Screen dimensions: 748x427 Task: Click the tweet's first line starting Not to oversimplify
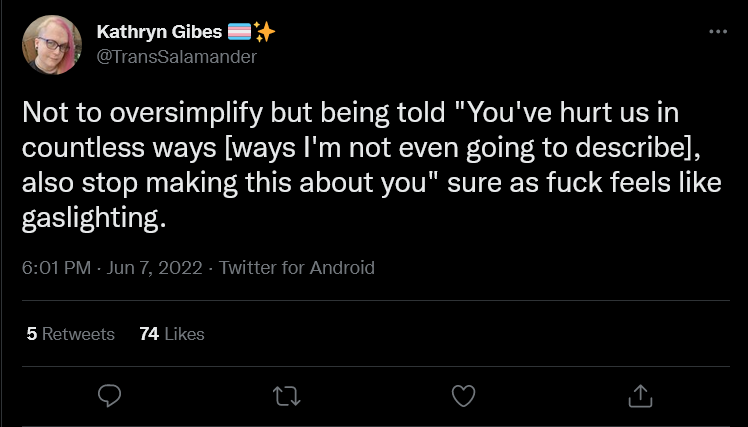(350, 113)
